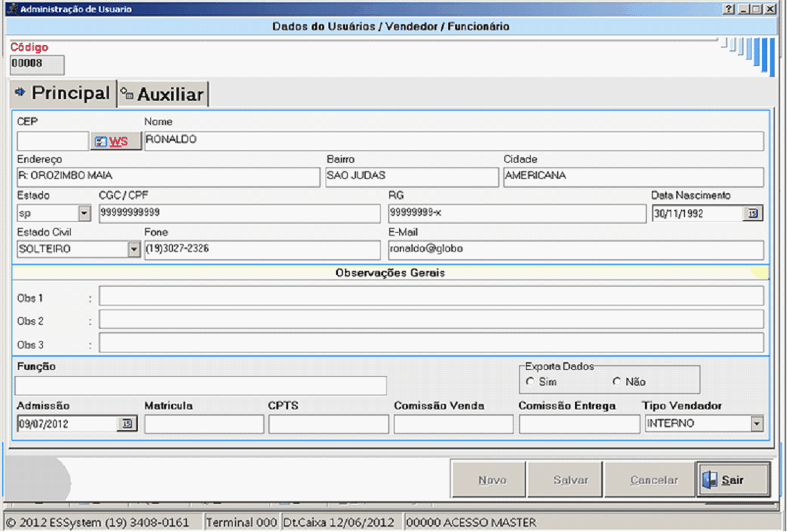Expand the Estado Civil dropdown
Screen dimensions: 787x532
point(134,249)
